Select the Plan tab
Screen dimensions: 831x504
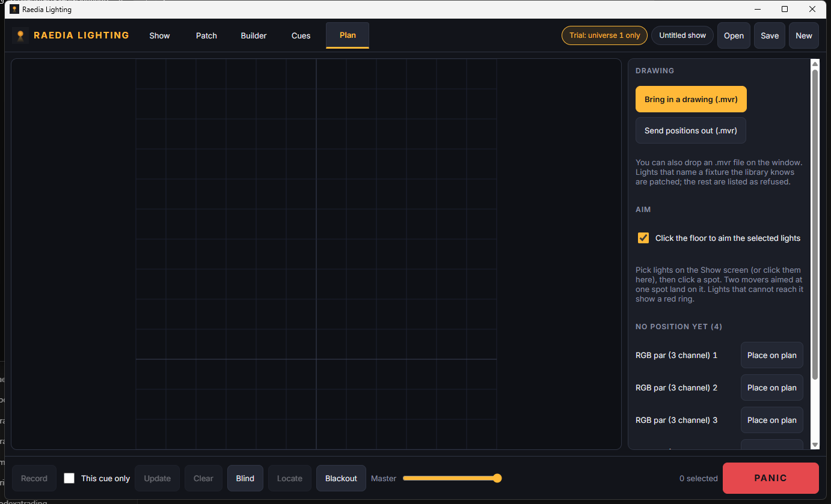pos(348,35)
